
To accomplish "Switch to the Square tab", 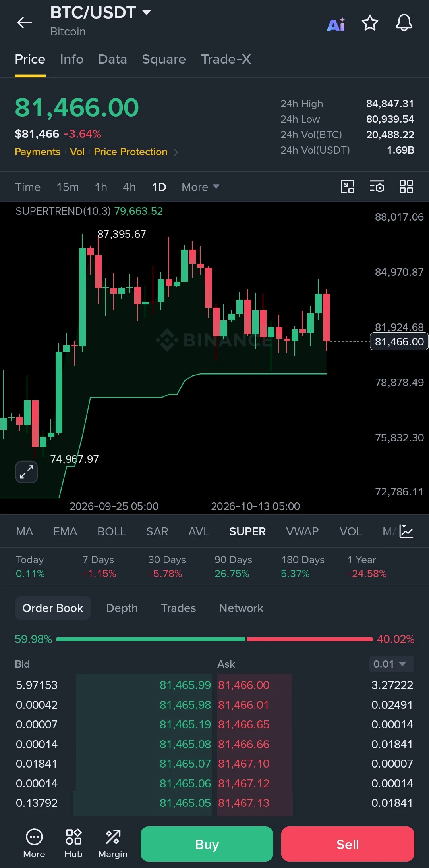I will point(164,59).
